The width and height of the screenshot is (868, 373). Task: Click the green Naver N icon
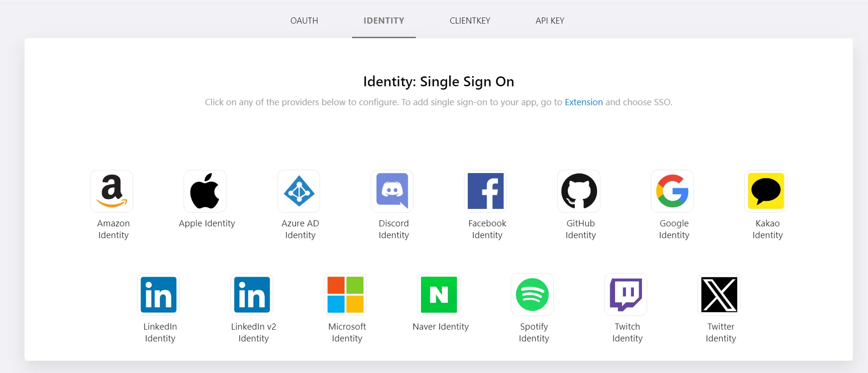tap(439, 295)
